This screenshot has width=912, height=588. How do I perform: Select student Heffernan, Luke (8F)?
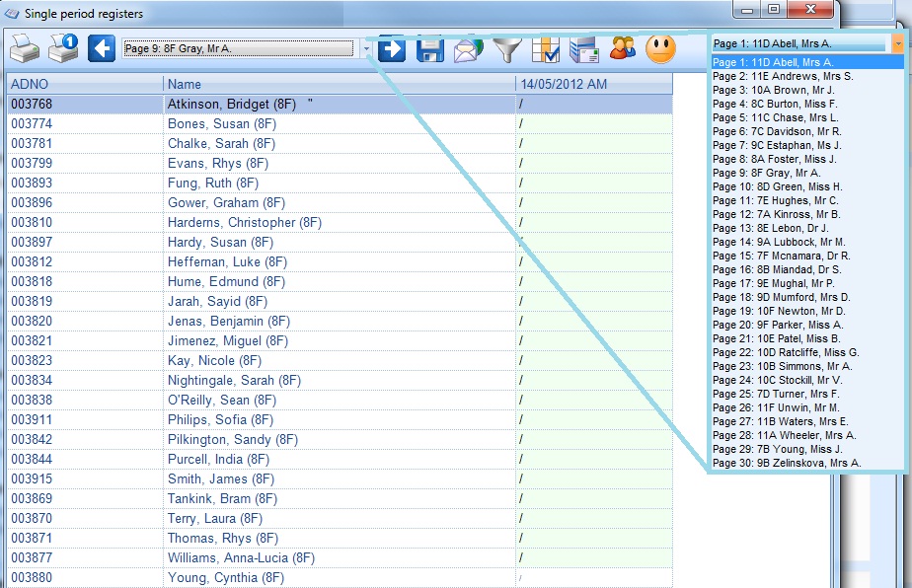tap(340, 261)
